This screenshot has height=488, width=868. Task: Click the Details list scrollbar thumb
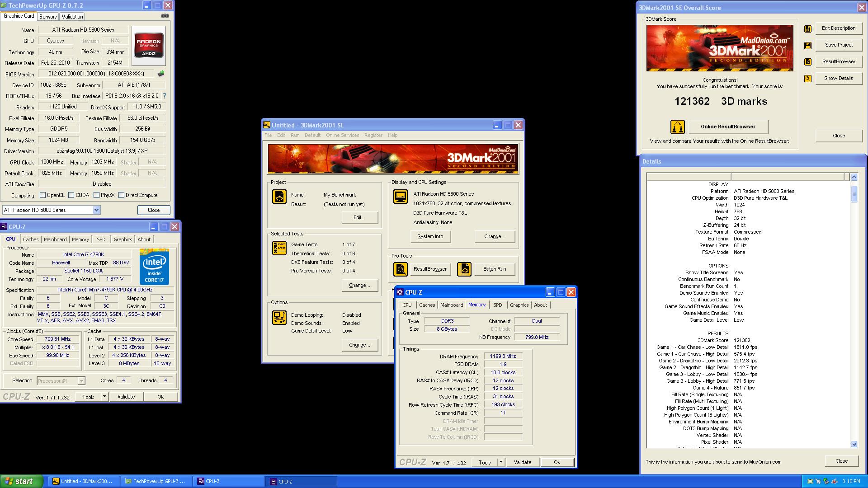pyautogui.click(x=854, y=194)
